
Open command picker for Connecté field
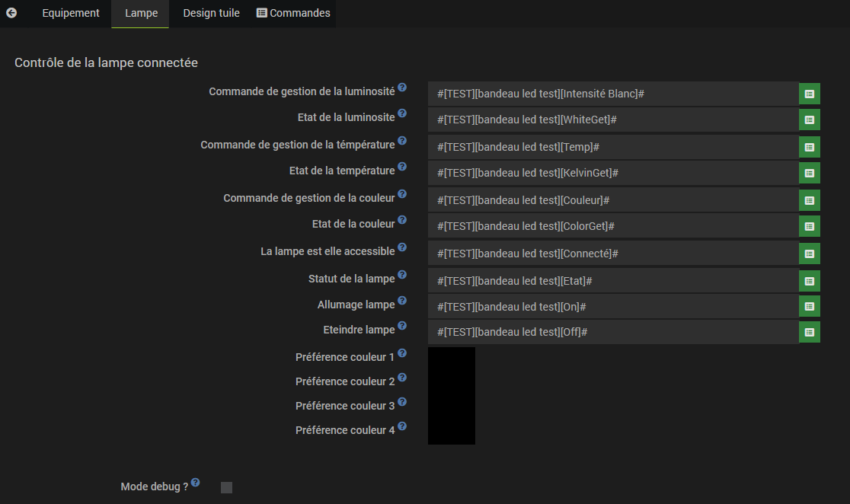coord(810,254)
